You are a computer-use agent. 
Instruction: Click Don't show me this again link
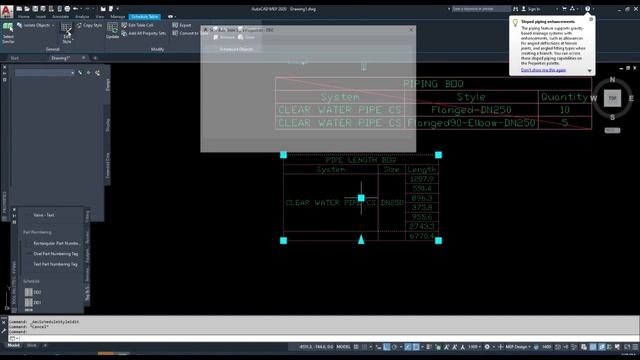coord(543,70)
